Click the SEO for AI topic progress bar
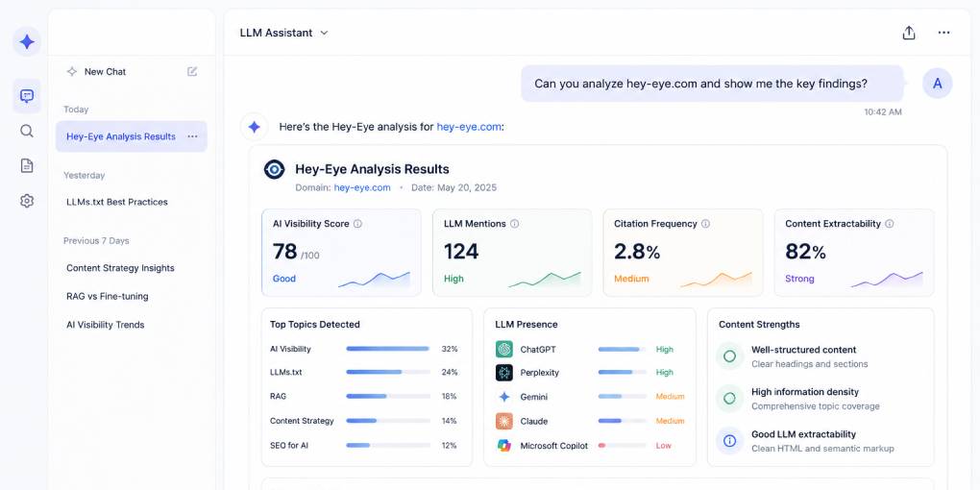The width and height of the screenshot is (980, 490). pos(388,446)
